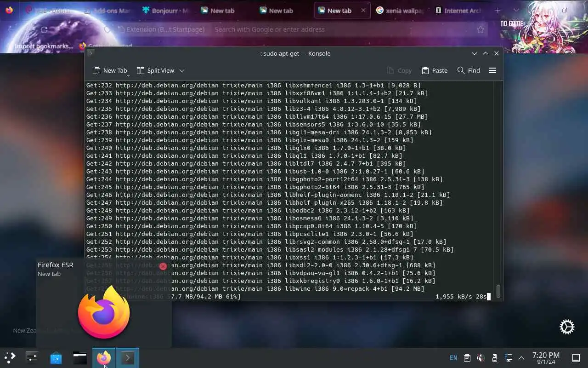Close the Firefox ESR window preview
This screenshot has height=368, width=588.
pos(163,266)
